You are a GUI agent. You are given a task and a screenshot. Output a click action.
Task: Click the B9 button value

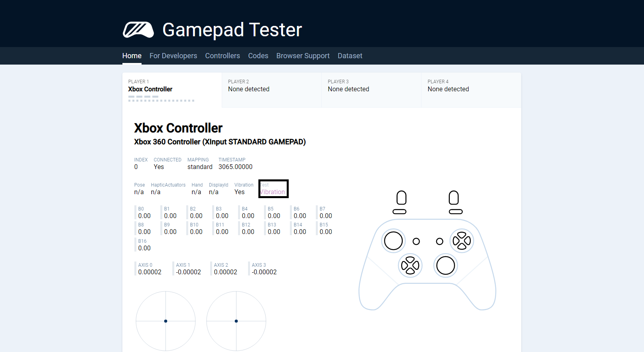(x=170, y=232)
